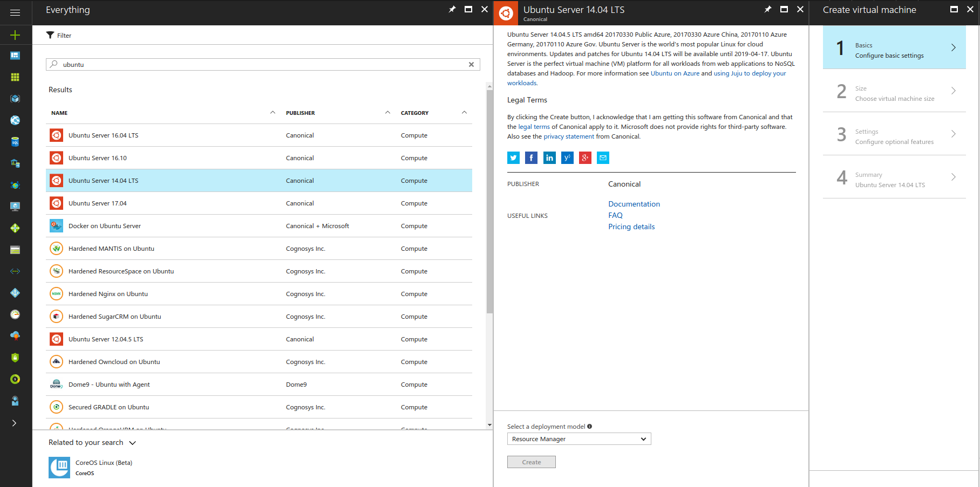Select Ubuntu Server 12.04.5 LTS row
Screen dimensions: 980x487
pyautogui.click(x=259, y=339)
